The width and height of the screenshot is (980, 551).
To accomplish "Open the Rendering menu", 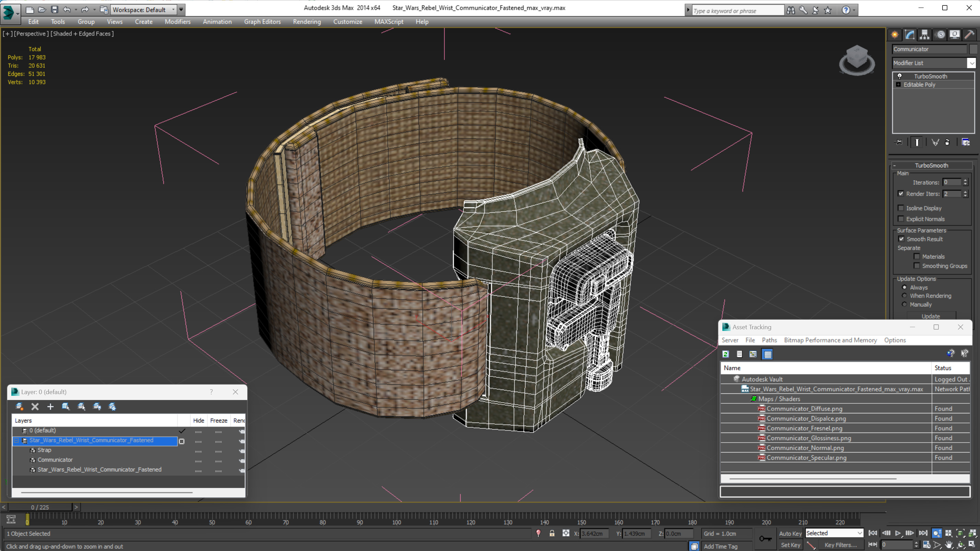I will click(x=307, y=22).
